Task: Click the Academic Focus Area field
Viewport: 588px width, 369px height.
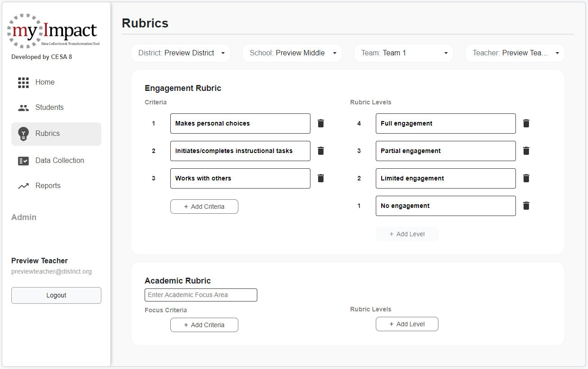Action: (x=201, y=295)
